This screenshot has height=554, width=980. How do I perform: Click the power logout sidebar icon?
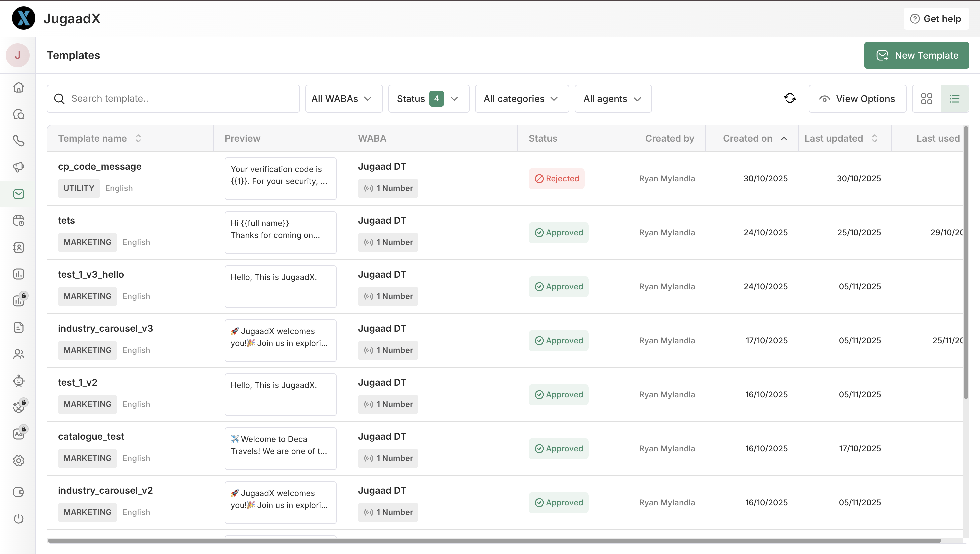(x=18, y=518)
